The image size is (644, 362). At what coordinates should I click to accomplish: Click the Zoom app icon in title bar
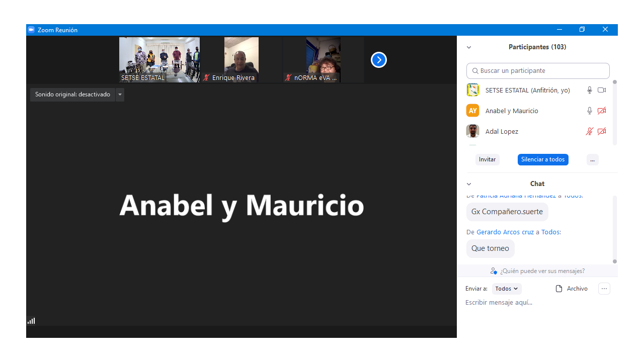tap(31, 30)
